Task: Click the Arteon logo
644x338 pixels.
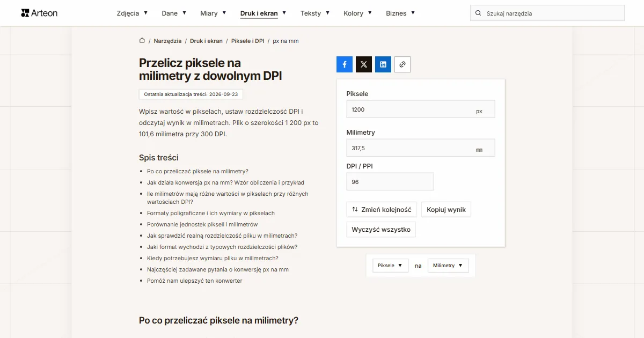Action: click(x=39, y=13)
